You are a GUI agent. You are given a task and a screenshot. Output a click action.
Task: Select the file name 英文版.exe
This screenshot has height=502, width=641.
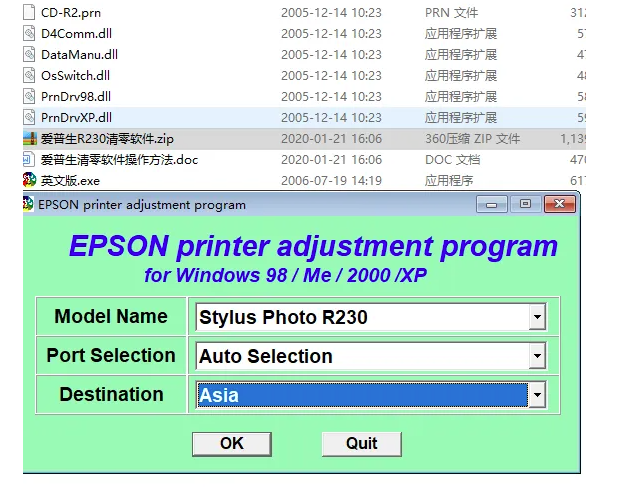click(70, 181)
